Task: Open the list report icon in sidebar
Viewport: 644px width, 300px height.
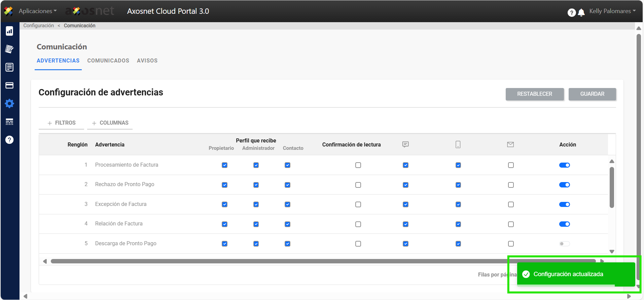Action: [x=9, y=67]
